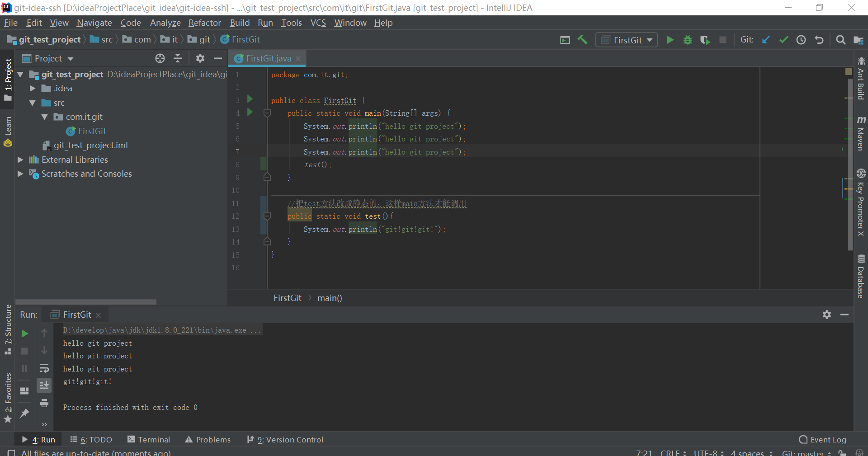The image size is (868, 456).
Task: Hide Run panel with minus icon
Action: pyautogui.click(x=844, y=315)
